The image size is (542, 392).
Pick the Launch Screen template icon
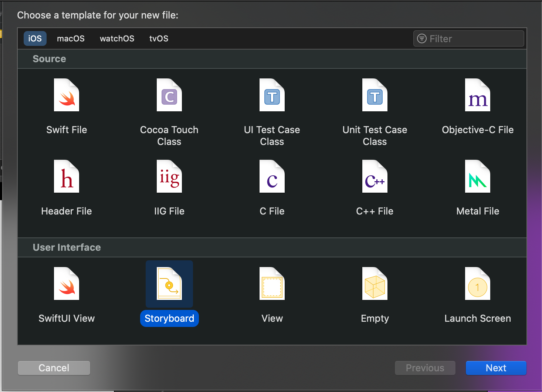click(478, 284)
